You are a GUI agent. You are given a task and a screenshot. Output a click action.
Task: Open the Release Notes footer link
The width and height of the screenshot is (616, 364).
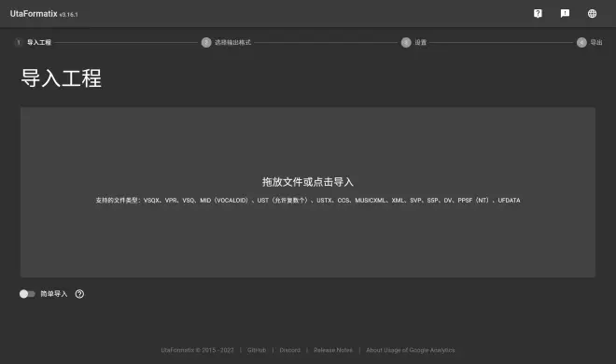point(333,350)
